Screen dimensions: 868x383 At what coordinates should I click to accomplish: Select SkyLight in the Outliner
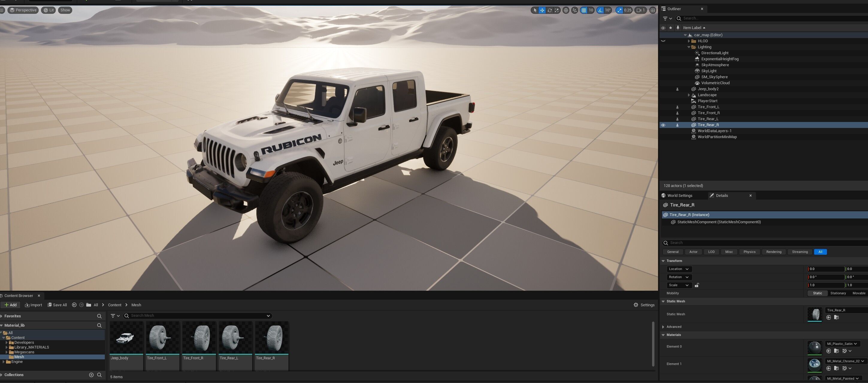pyautogui.click(x=709, y=71)
